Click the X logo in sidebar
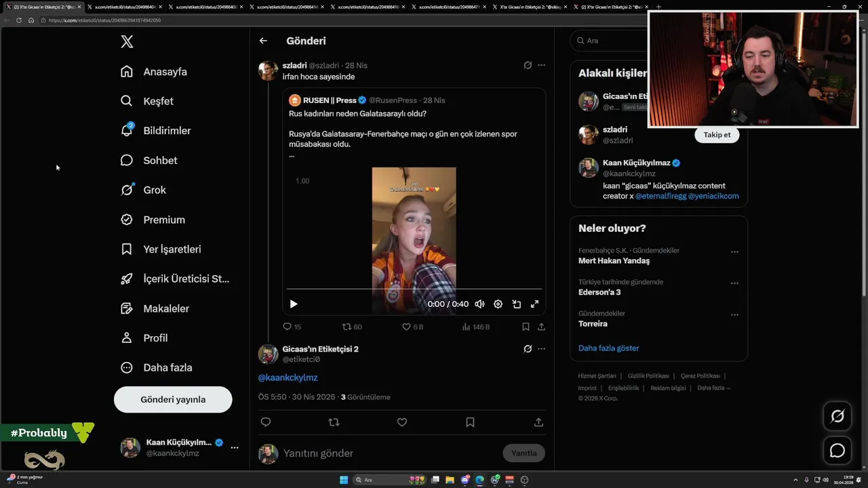The height and width of the screenshot is (488, 868). click(127, 41)
